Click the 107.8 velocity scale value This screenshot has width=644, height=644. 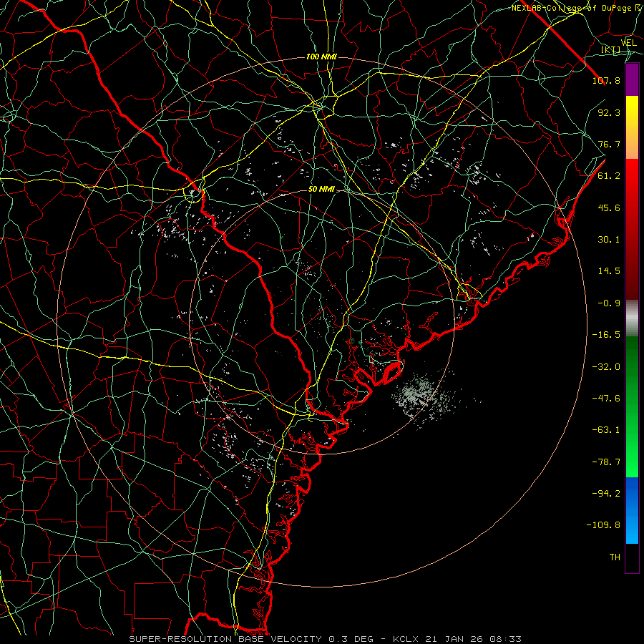click(x=606, y=80)
